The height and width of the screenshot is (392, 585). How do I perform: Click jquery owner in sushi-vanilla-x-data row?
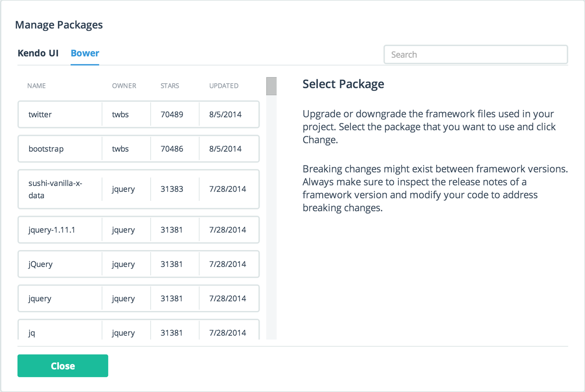(123, 189)
